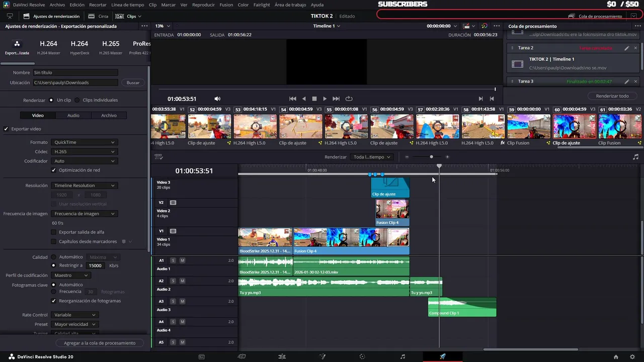
Task: Open Resolución Timeline Resolution dropdown
Action: point(84,186)
